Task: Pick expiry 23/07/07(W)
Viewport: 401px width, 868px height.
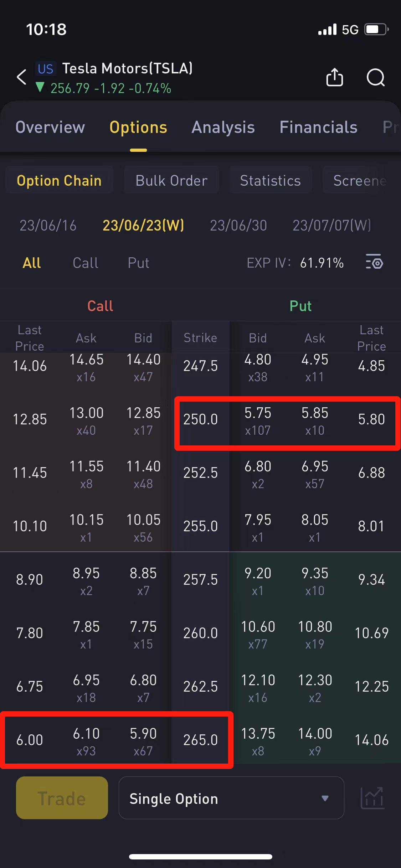Action: point(332,225)
